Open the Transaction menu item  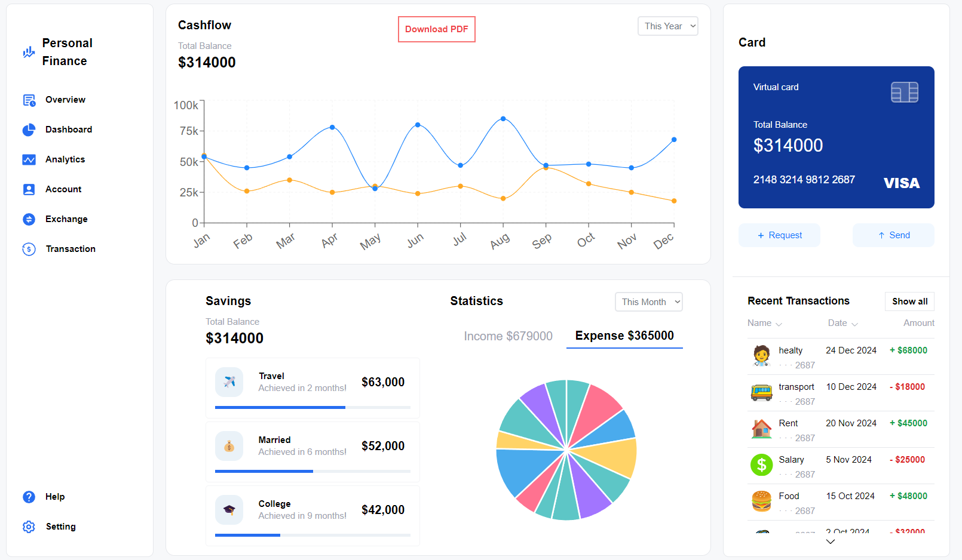coord(71,249)
